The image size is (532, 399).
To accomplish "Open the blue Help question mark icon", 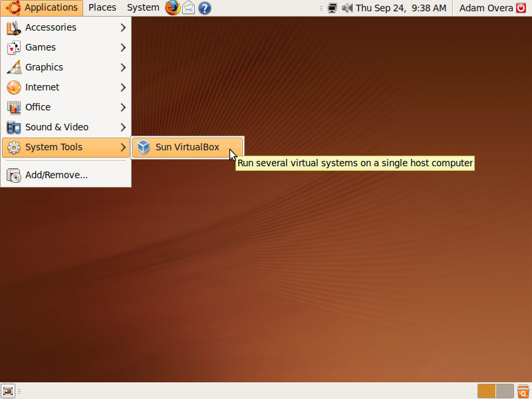I will [205, 8].
